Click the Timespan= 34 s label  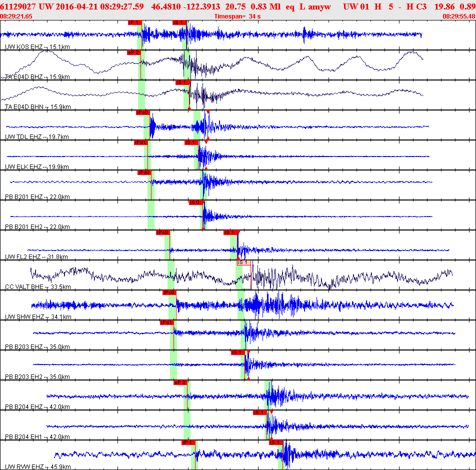pyautogui.click(x=237, y=16)
